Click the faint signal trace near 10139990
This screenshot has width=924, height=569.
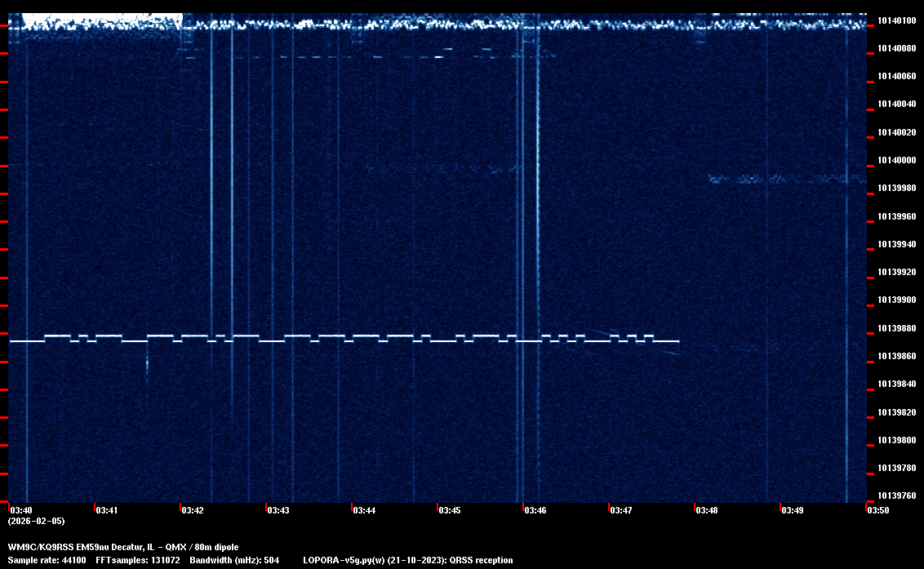point(784,179)
